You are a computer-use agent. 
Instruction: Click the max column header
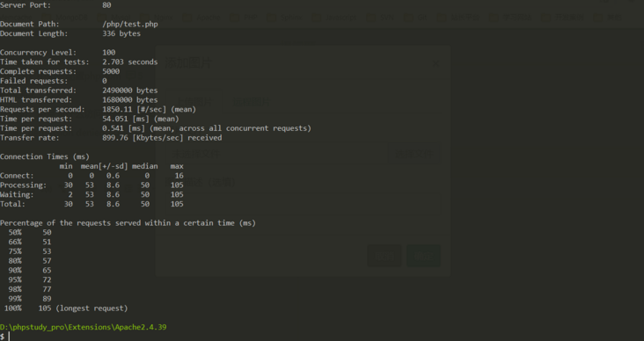[177, 166]
